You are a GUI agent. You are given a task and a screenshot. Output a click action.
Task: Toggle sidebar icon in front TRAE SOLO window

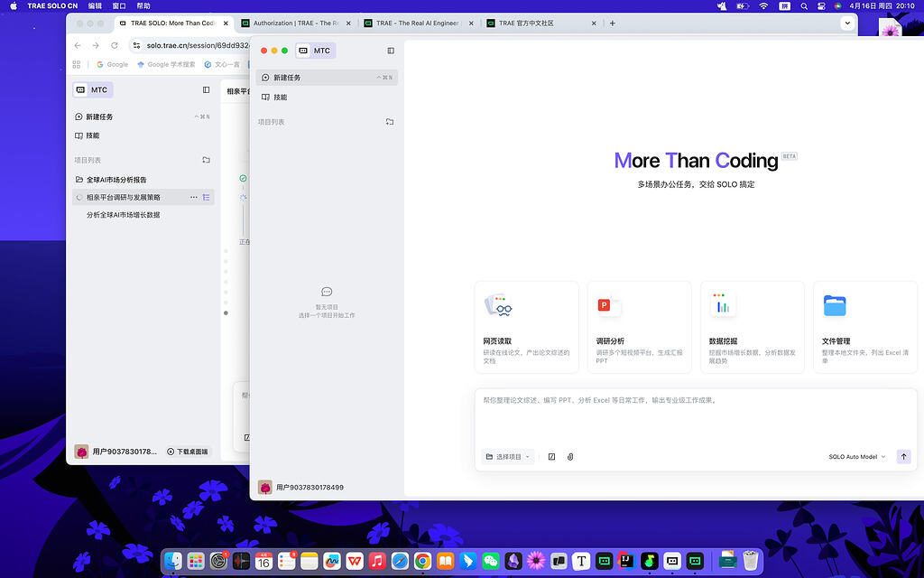tap(391, 51)
